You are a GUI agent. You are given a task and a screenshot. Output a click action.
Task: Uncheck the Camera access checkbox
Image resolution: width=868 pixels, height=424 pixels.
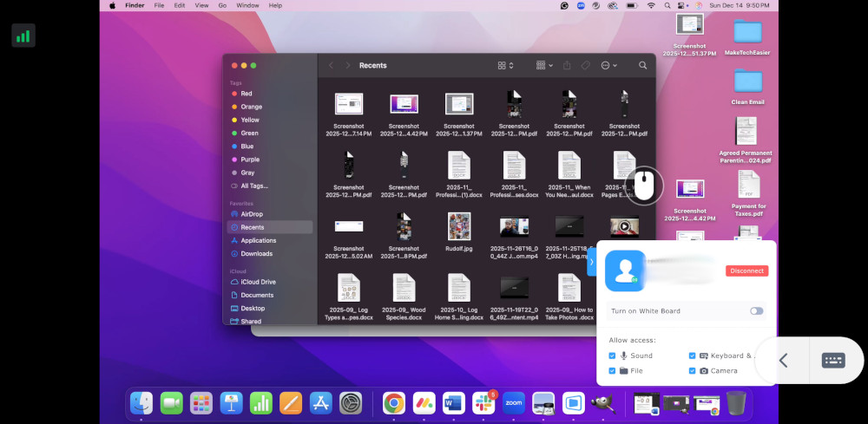coord(693,370)
